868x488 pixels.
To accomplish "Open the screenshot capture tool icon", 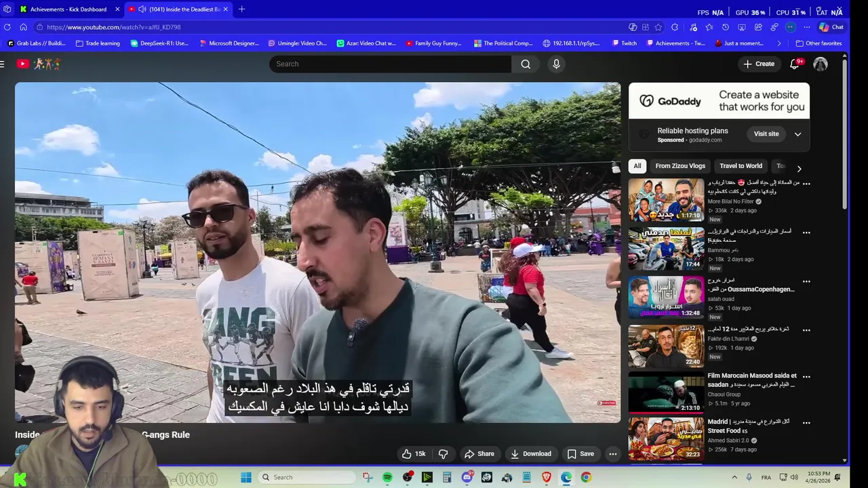I will [x=742, y=27].
